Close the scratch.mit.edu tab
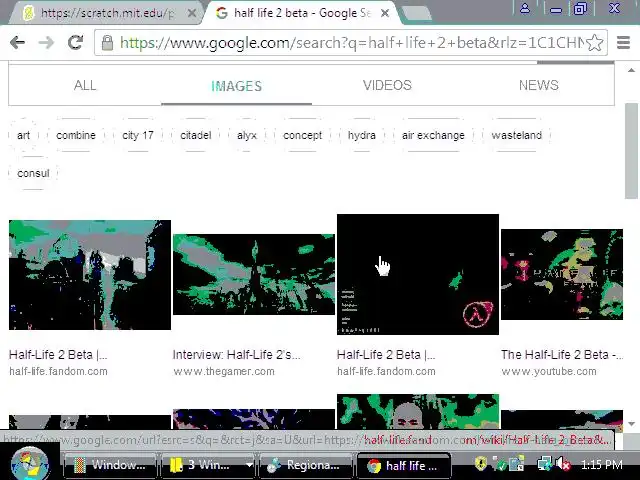 [x=191, y=13]
